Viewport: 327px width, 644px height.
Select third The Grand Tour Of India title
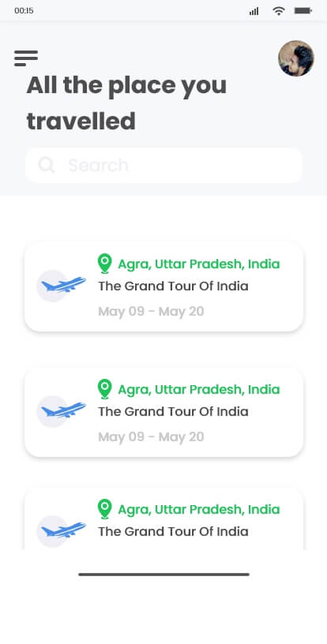(173, 531)
